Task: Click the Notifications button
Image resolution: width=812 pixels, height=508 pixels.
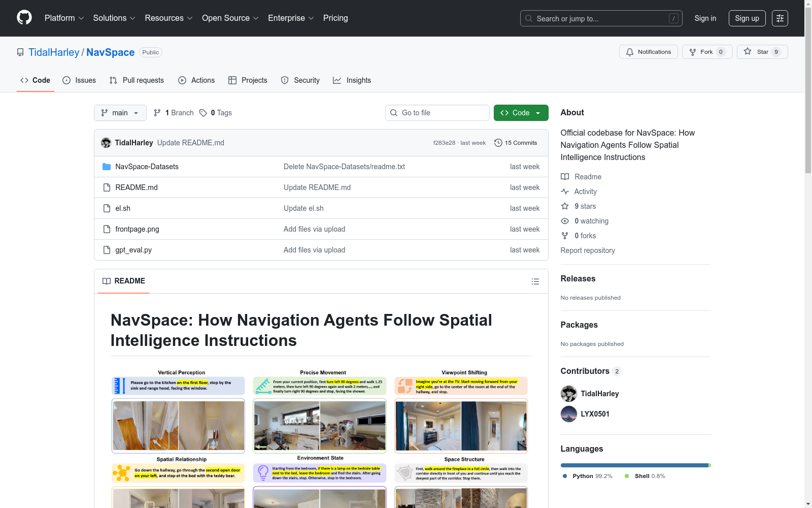Action: (x=649, y=52)
